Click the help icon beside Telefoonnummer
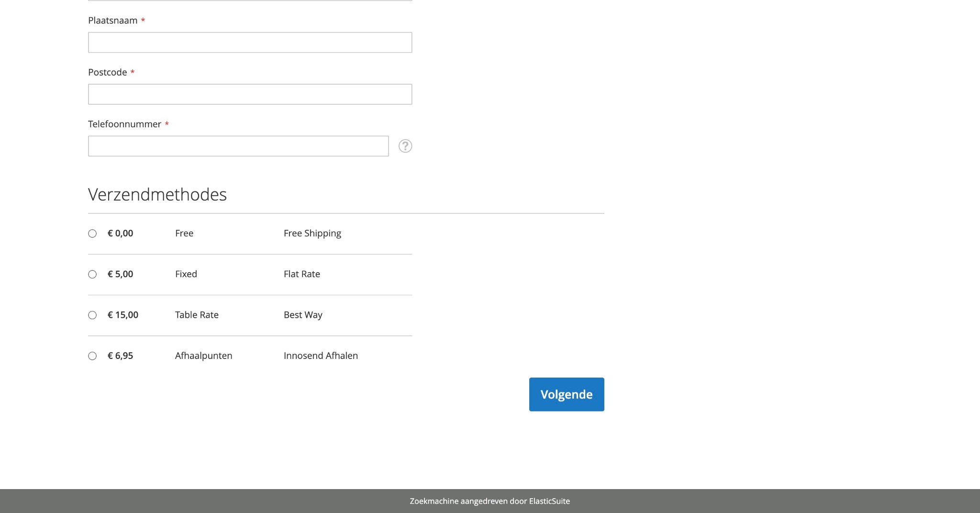 pos(405,146)
